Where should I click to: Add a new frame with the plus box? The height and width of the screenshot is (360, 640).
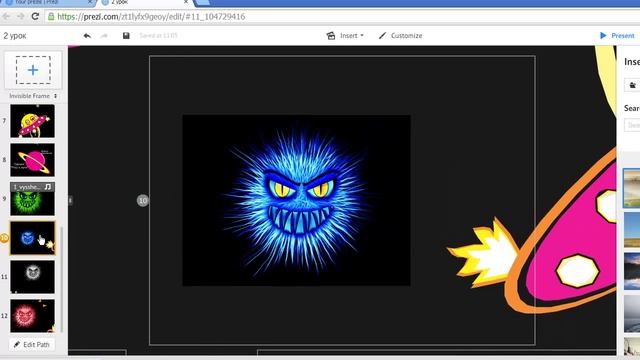click(x=33, y=70)
